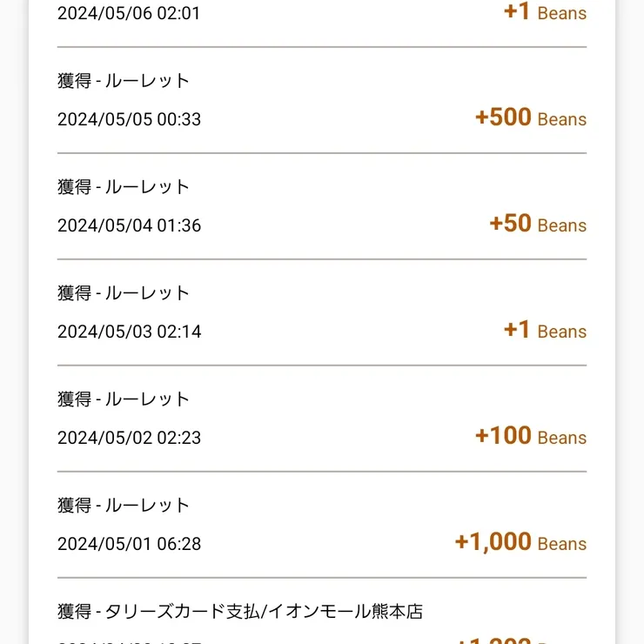Tap the 2024/05/04 01:36 date
The width and height of the screenshot is (644, 644).
(x=129, y=225)
